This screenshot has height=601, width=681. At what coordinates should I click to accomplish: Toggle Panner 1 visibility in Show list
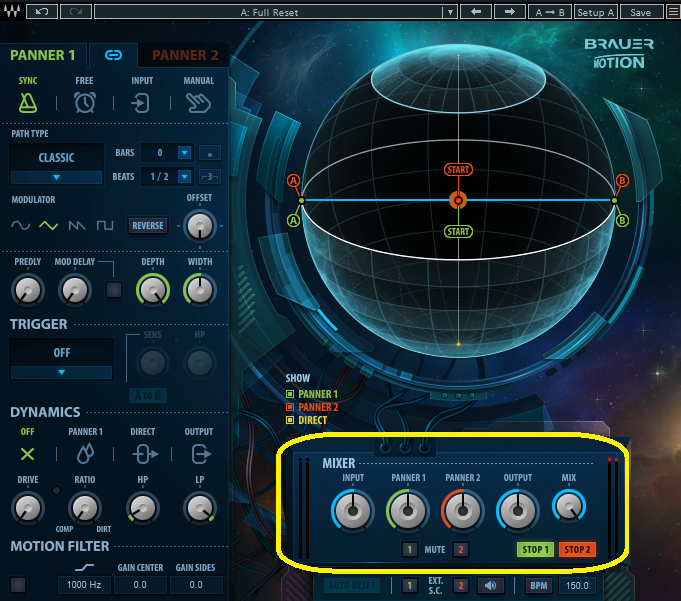tap(290, 395)
